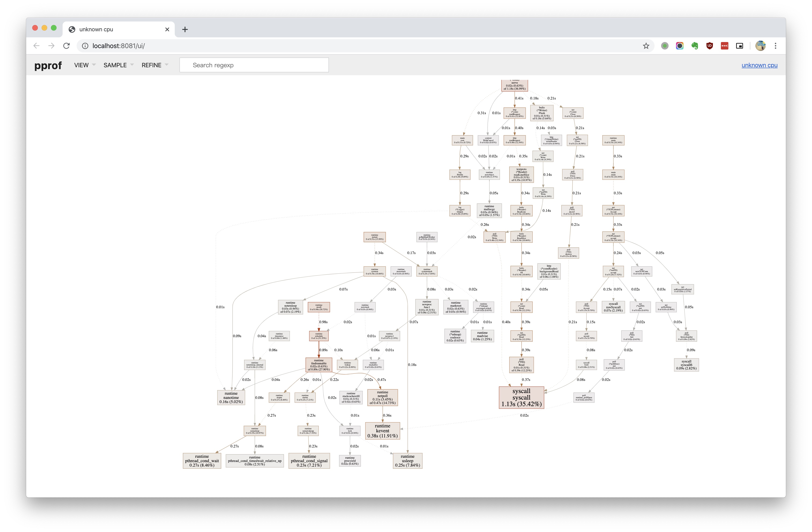812x532 pixels.
Task: Click the picture-in-picture extension icon
Action: pyautogui.click(x=739, y=46)
